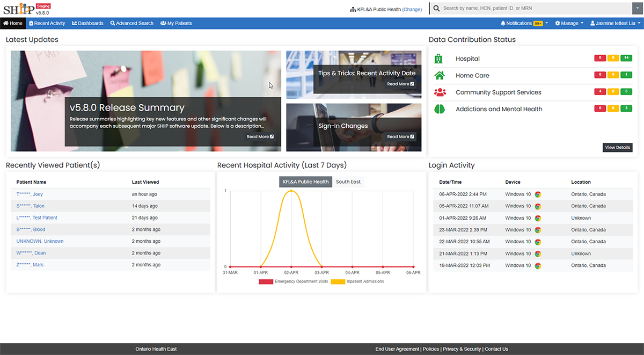Click the green Home Care status badge
Screen dimensions: 644x355
(626, 75)
